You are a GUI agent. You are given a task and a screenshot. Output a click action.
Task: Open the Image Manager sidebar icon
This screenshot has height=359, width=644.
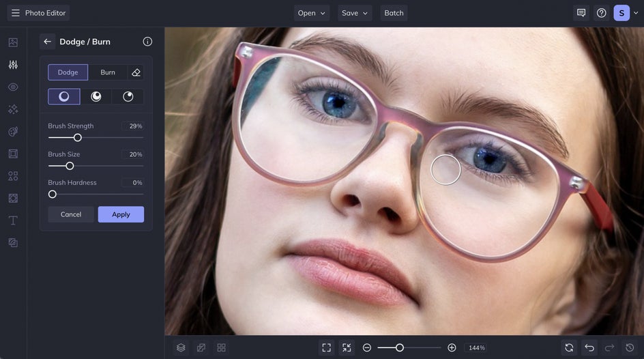tap(13, 42)
